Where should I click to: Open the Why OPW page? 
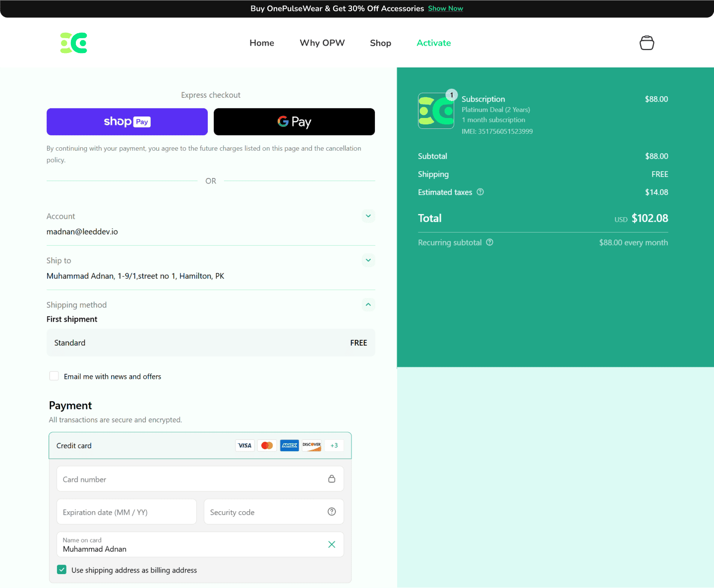[322, 43]
